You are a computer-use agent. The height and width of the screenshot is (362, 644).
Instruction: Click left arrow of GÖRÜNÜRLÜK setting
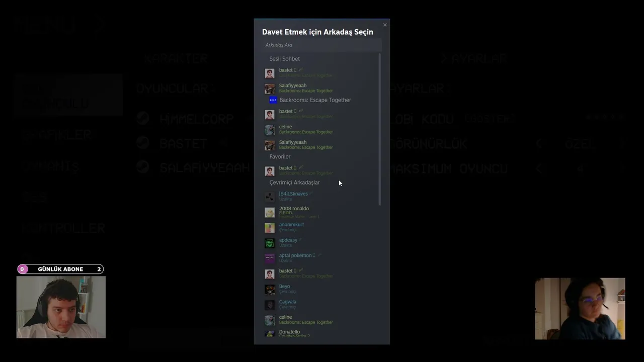[x=539, y=144]
